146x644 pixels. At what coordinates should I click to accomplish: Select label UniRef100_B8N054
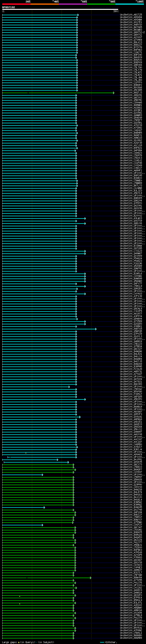pos(131,578)
